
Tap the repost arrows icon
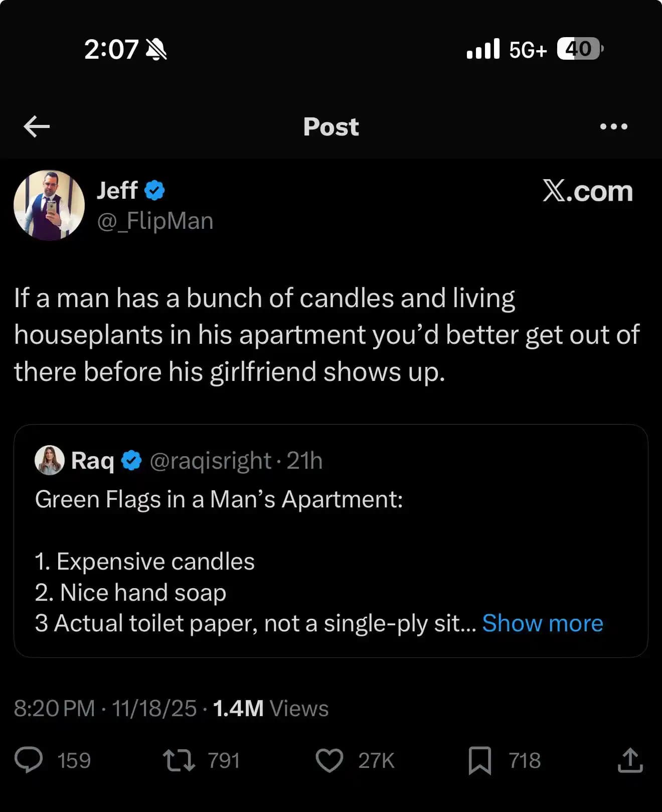click(179, 760)
